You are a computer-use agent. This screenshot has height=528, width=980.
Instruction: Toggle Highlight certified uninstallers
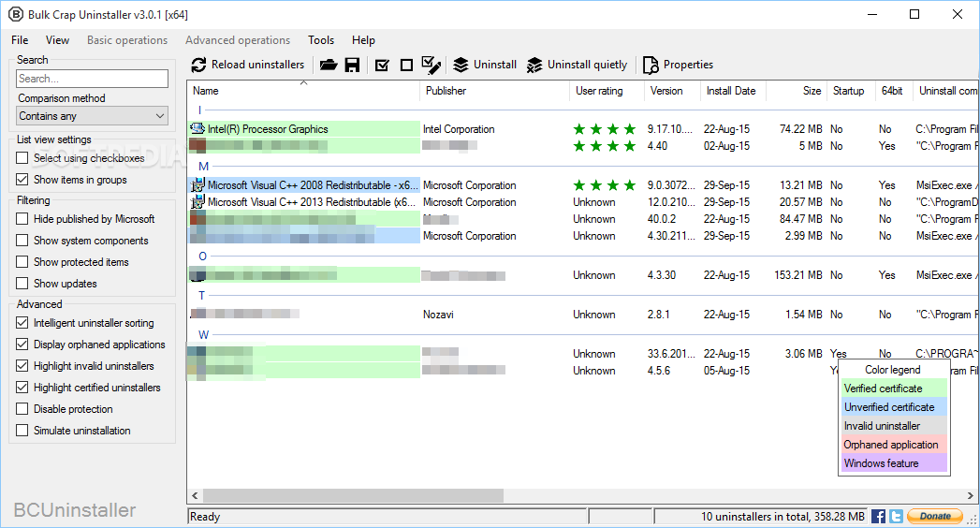[x=22, y=388]
